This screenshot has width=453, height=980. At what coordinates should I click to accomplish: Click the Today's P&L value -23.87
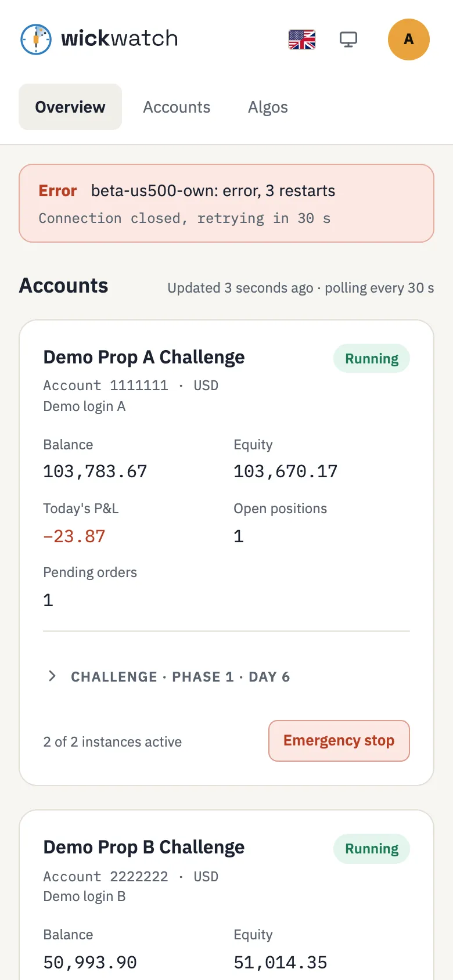click(74, 536)
